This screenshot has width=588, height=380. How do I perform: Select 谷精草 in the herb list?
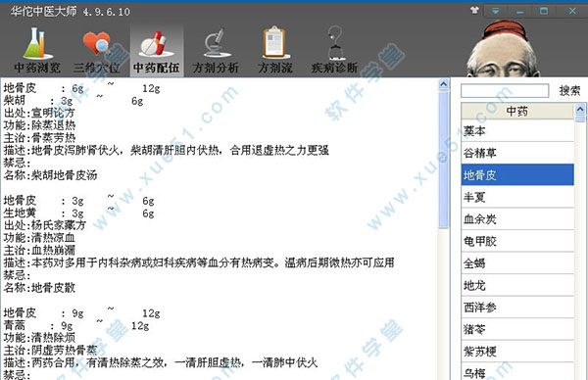pos(517,153)
